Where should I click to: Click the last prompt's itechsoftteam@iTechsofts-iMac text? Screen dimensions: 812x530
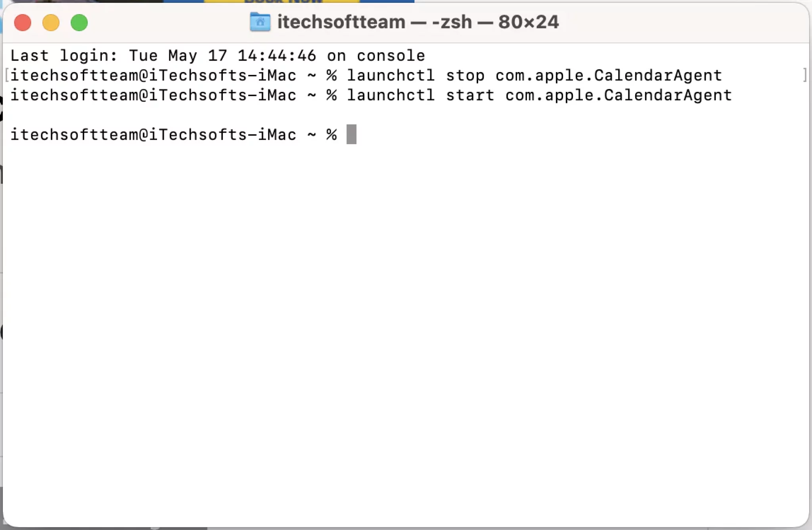153,135
